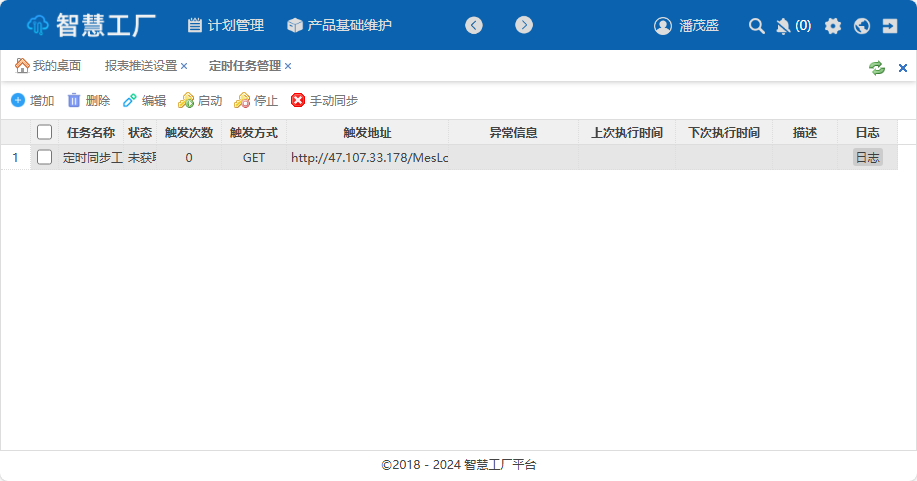Screen dimensions: 917x481
Task: Expand the 产品基础维护 menu
Action: (x=339, y=25)
